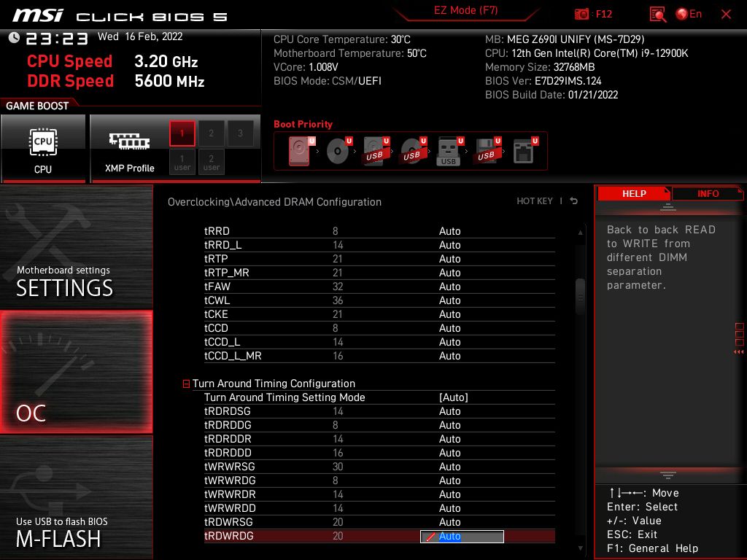This screenshot has width=747, height=560.
Task: Select the tCCD row
Action: pyautogui.click(x=379, y=328)
